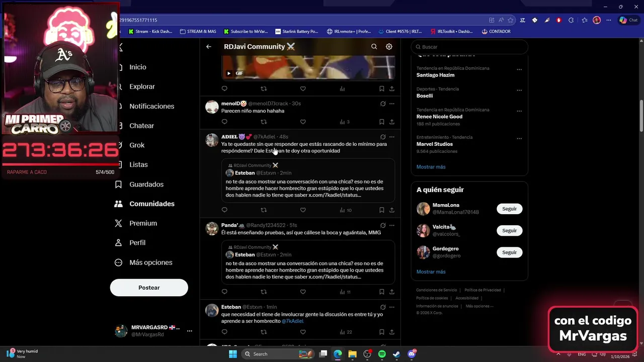Add this page to Edge favorites star

click(x=511, y=20)
